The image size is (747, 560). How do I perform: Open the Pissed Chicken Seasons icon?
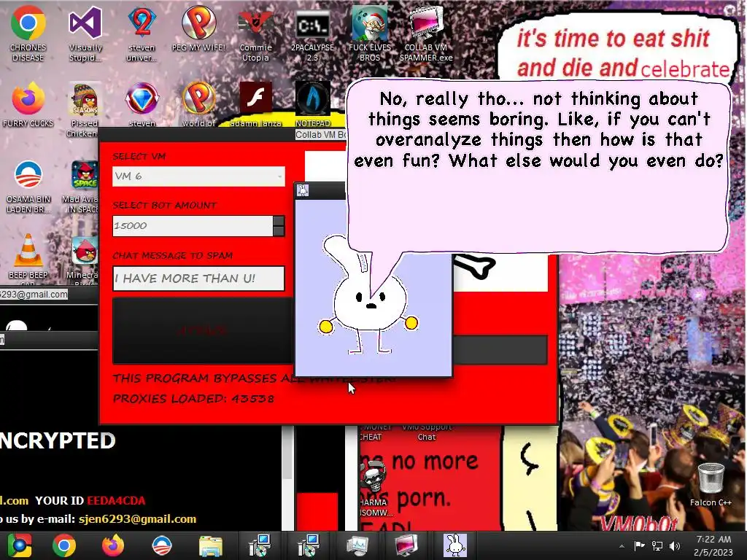85,109
